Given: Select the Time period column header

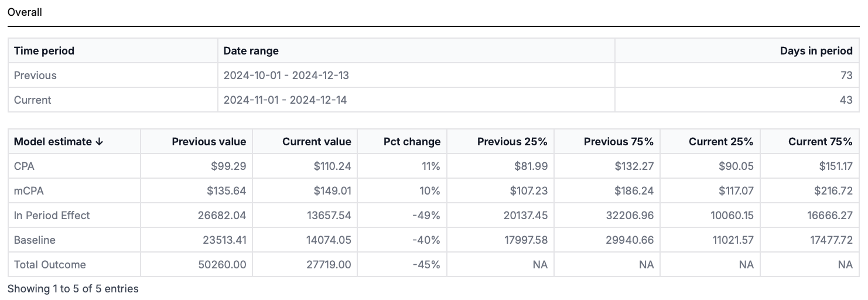Looking at the screenshot, I should (x=44, y=51).
